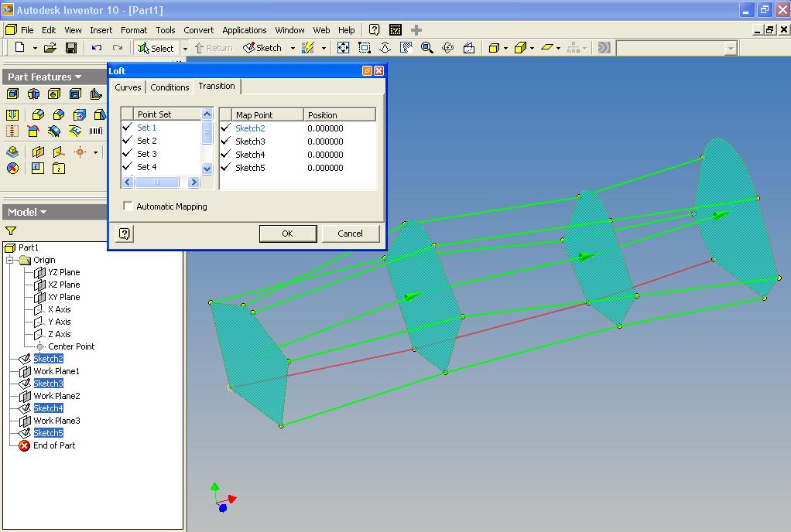Select the Fillet feature tool
The height and width of the screenshot is (532, 791).
38,115
